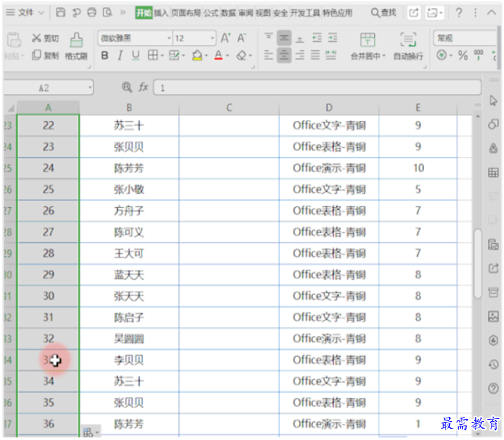Collapse the ribbon with up chevron

click(x=491, y=13)
